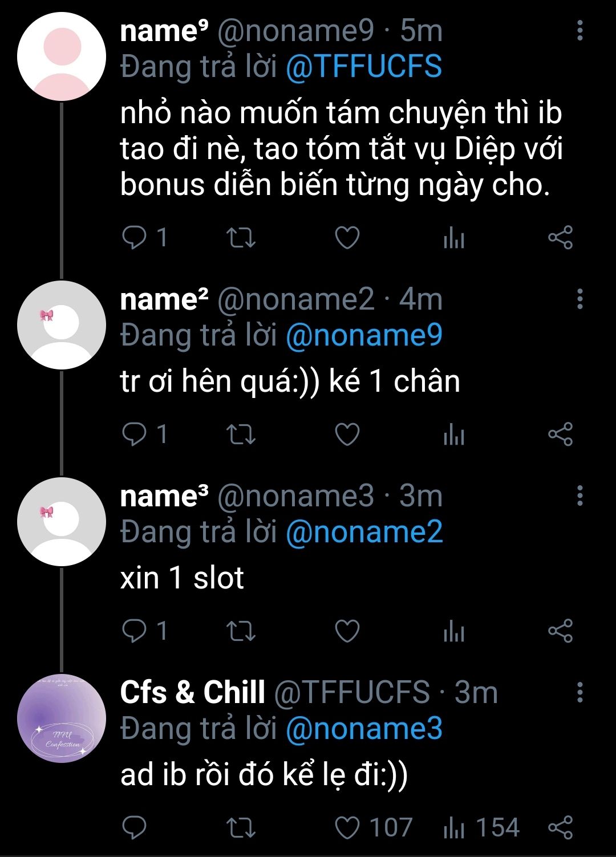Open the @noname3 mention link
The height and width of the screenshot is (857, 616).
pyautogui.click(x=363, y=729)
